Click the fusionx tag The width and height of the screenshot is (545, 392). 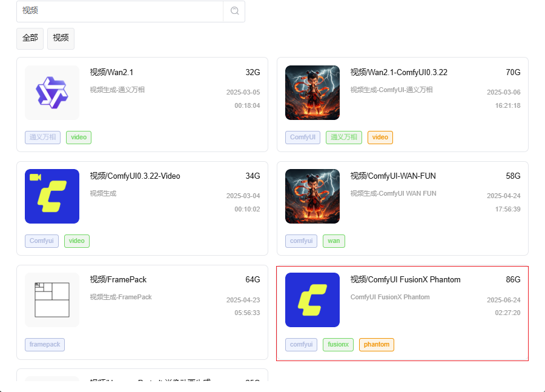[338, 345]
